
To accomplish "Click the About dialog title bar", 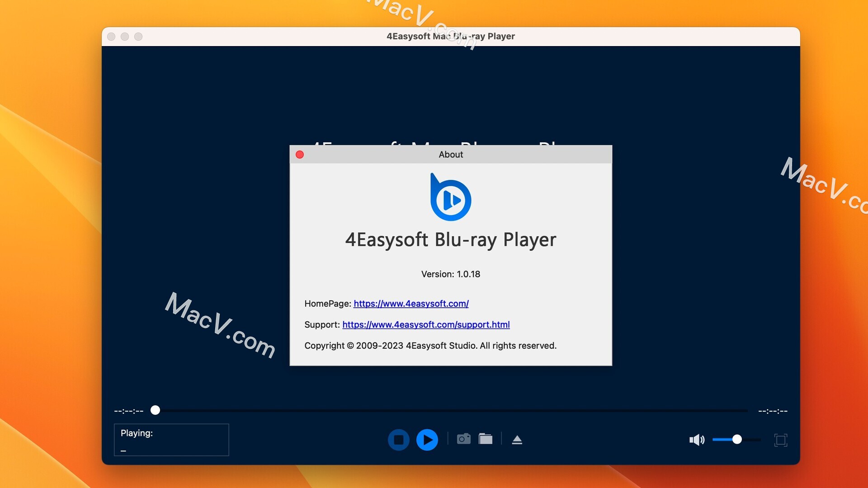I will 451,155.
